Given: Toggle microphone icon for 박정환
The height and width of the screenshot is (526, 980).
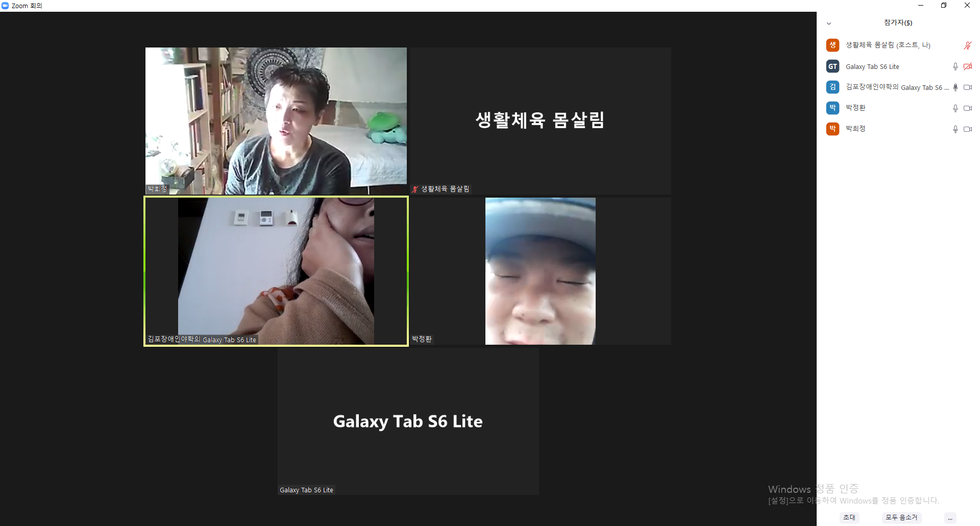Looking at the screenshot, I should click(955, 108).
